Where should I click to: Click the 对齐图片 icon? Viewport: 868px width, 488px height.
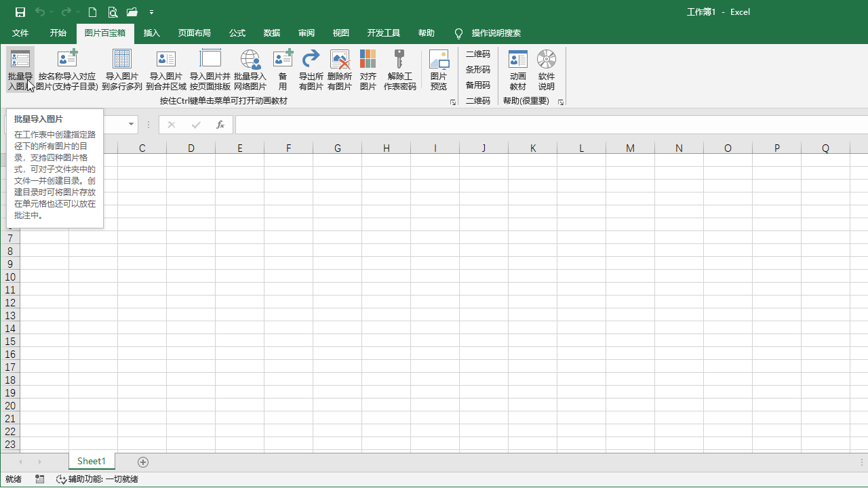[x=368, y=60]
